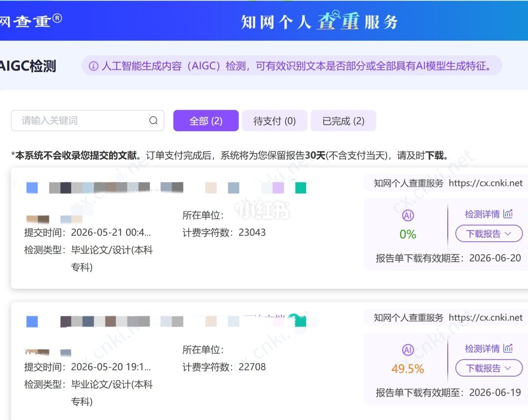Open 检测详情 for the 49.5% report
Screen dimensions: 528x420
482,349
